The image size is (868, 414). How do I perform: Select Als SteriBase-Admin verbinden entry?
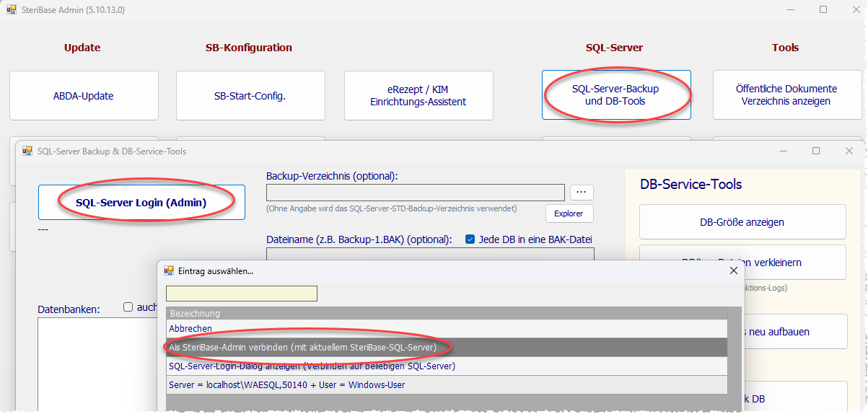click(447, 348)
